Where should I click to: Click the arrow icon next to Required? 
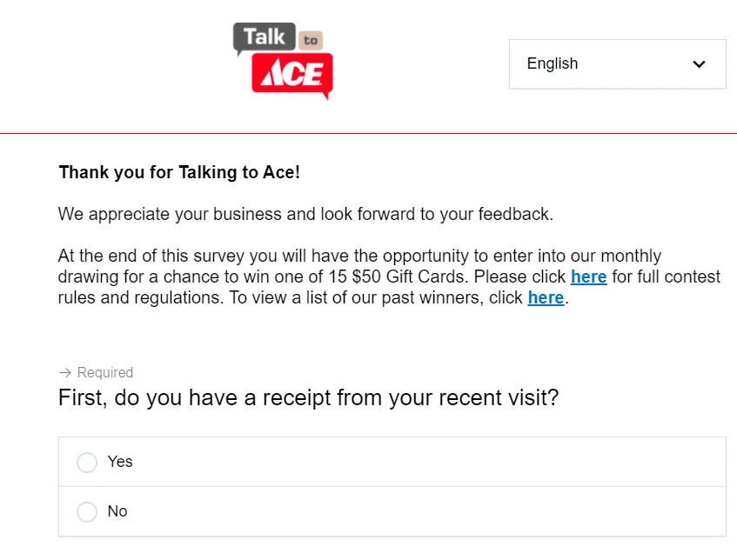pyautogui.click(x=64, y=372)
